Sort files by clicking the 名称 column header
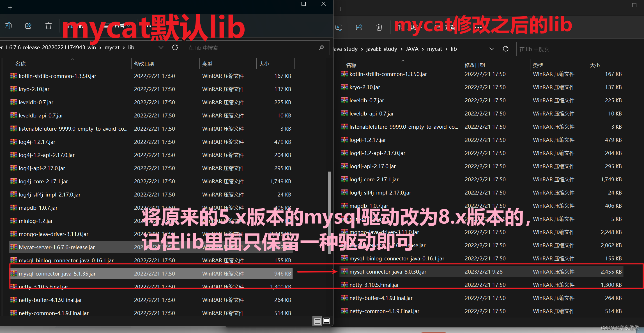 pyautogui.click(x=20, y=64)
